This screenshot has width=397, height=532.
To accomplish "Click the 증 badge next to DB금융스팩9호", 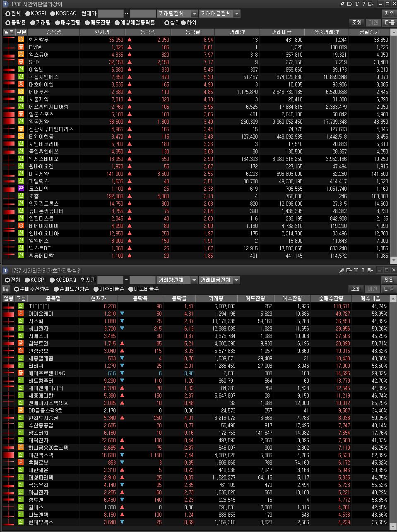I will [21, 410].
